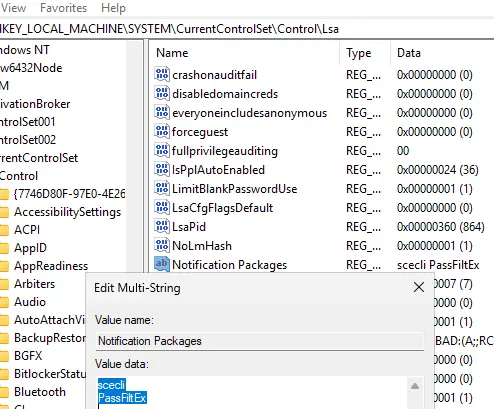Click the NoLmHash value icon

[162, 246]
